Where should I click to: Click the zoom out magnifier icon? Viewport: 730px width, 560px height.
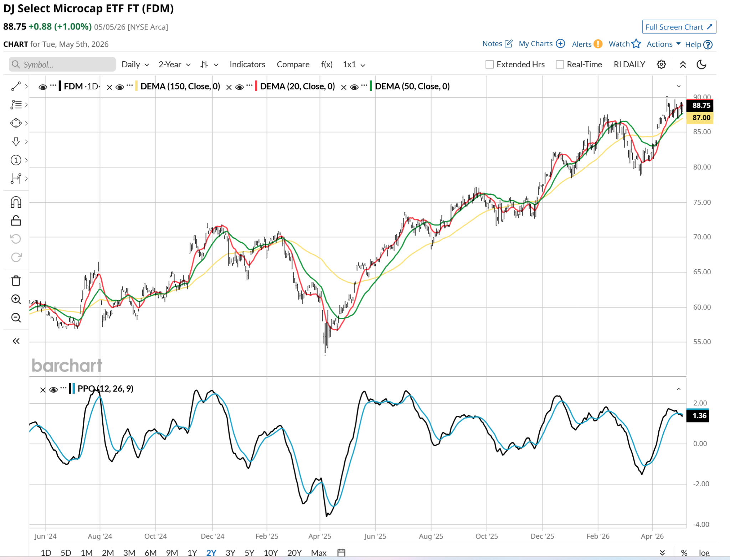(16, 317)
